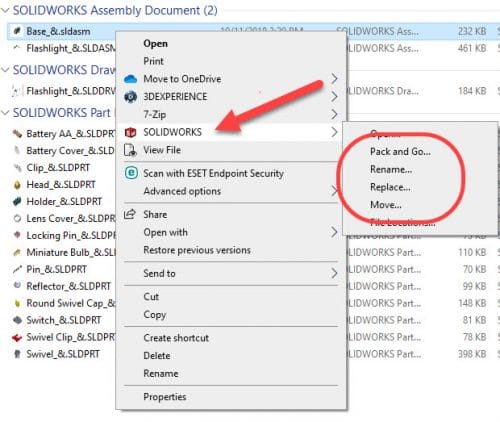Select File Locations in SOLIDWORKS submenu
The height and width of the screenshot is (422, 500).
(x=403, y=223)
